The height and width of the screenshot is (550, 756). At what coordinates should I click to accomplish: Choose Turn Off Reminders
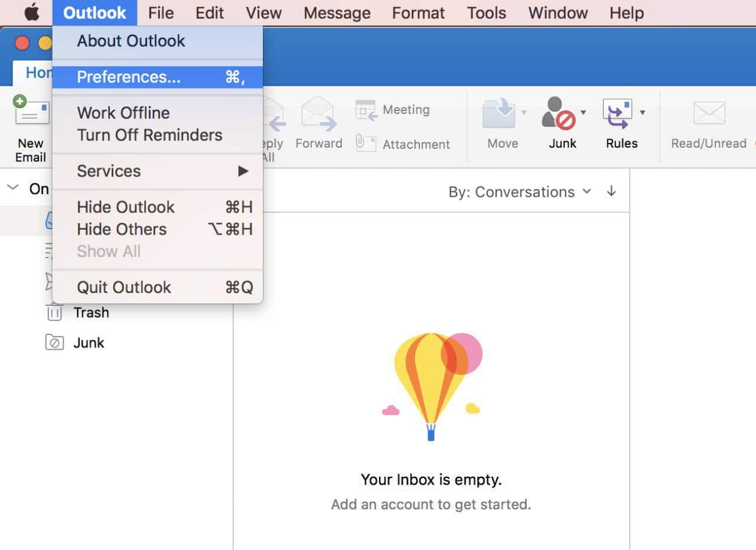coord(158,135)
